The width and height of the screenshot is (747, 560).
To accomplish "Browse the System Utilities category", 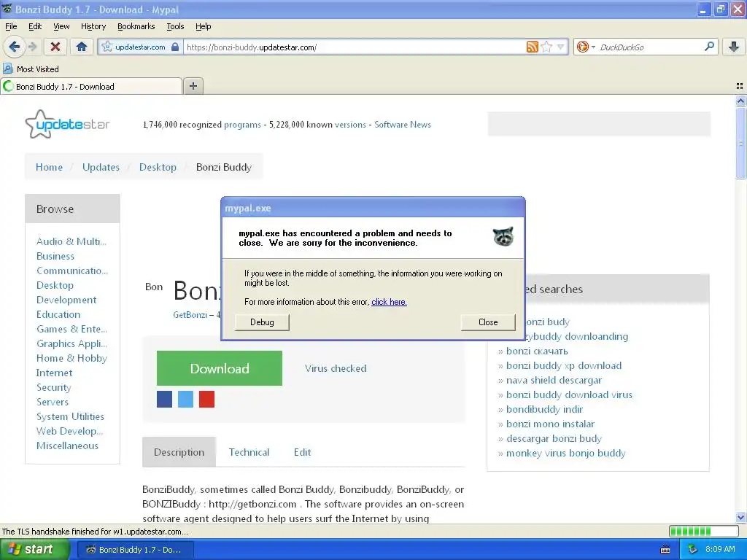I will [70, 416].
